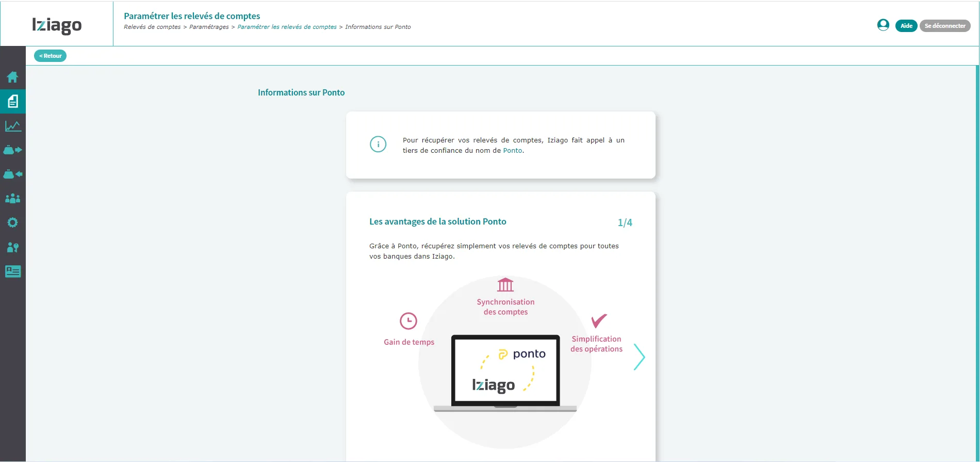Click the Synchronisation des comptes label

[x=505, y=307]
